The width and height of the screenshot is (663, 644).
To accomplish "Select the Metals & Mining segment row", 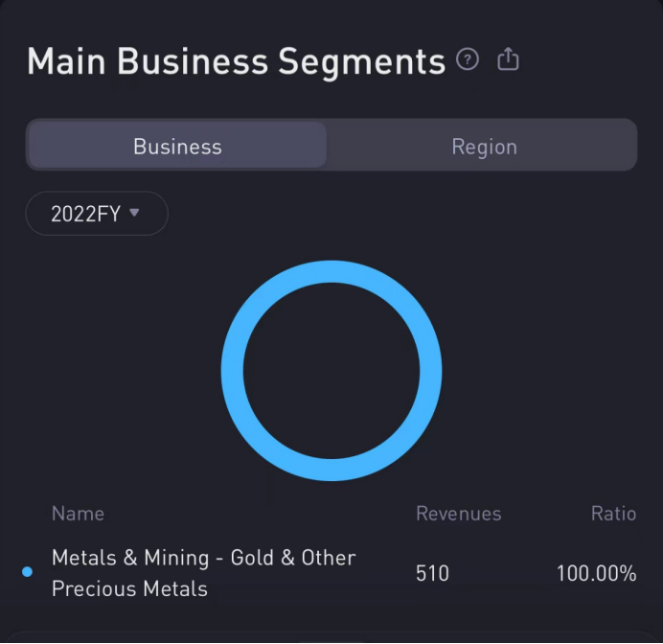I will point(203,573).
